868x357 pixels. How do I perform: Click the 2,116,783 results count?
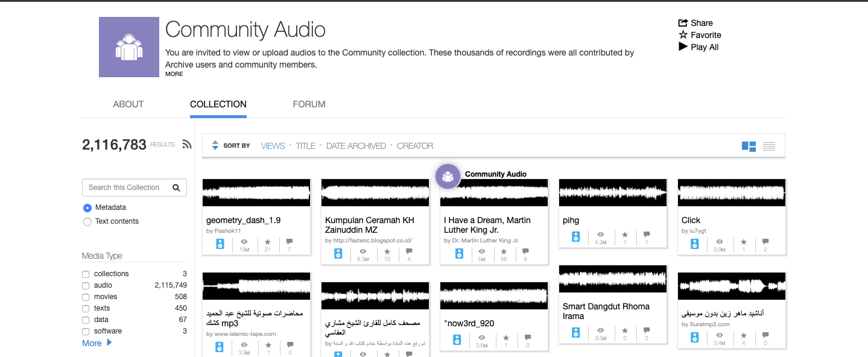(114, 145)
